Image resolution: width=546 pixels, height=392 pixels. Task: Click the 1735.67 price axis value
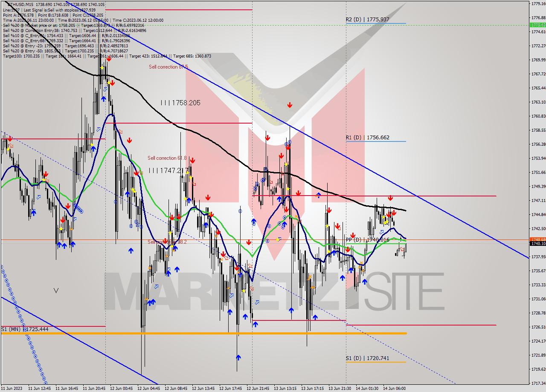pyautogui.click(x=538, y=271)
